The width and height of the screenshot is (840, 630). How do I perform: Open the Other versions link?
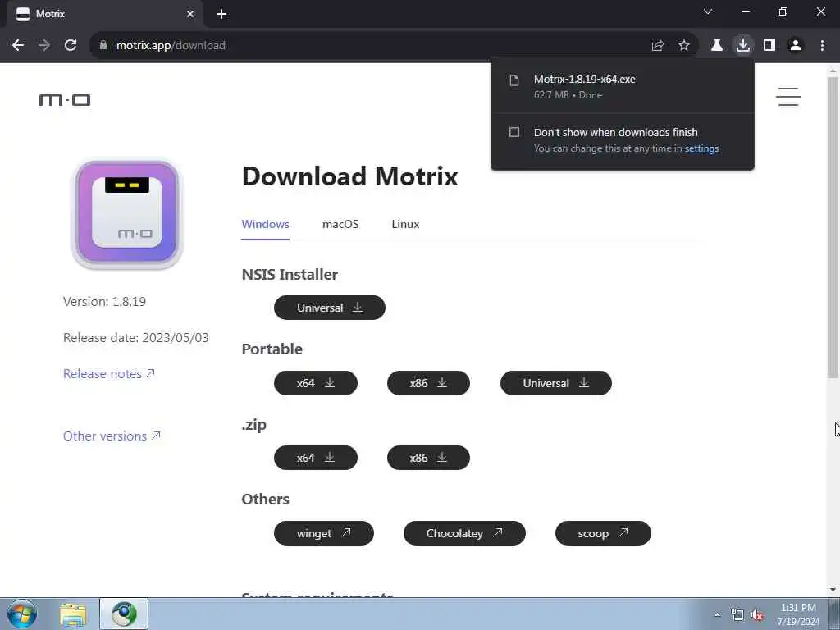112,436
